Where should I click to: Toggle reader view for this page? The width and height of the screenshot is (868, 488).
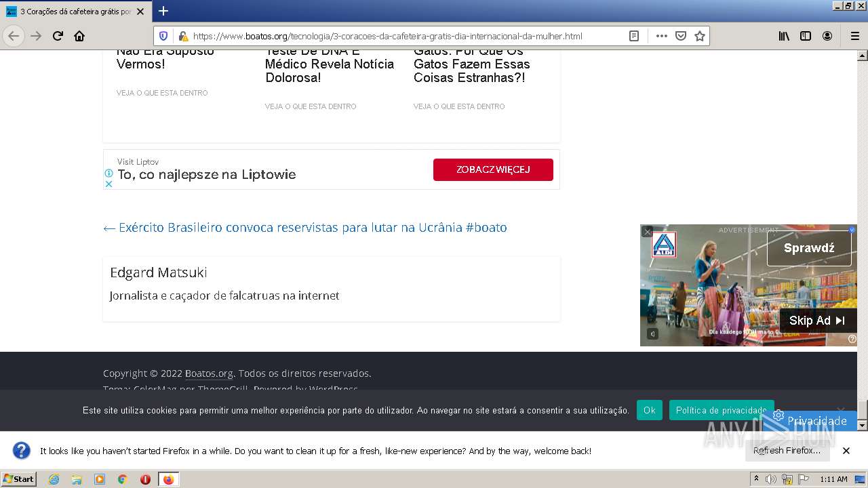pyautogui.click(x=634, y=36)
